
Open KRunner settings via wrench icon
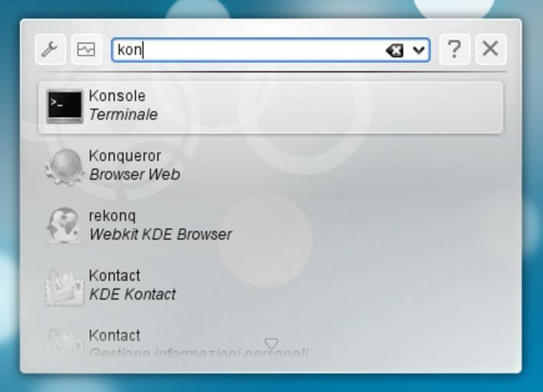(x=51, y=50)
